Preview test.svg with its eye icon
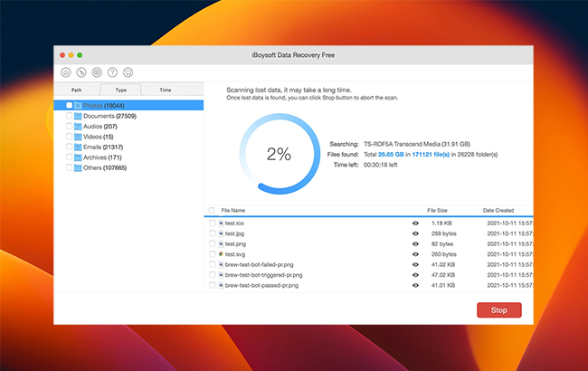This screenshot has height=371, width=588. click(415, 254)
